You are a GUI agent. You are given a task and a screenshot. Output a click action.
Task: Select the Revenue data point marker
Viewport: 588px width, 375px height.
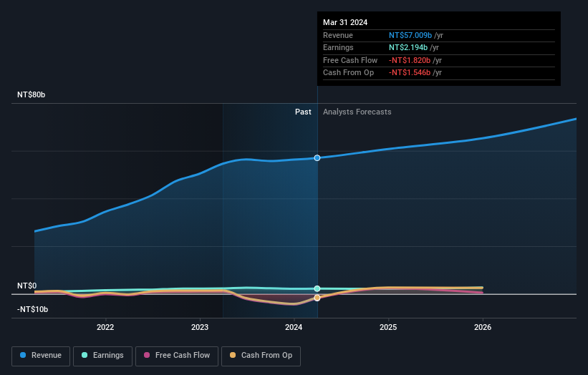(x=317, y=158)
